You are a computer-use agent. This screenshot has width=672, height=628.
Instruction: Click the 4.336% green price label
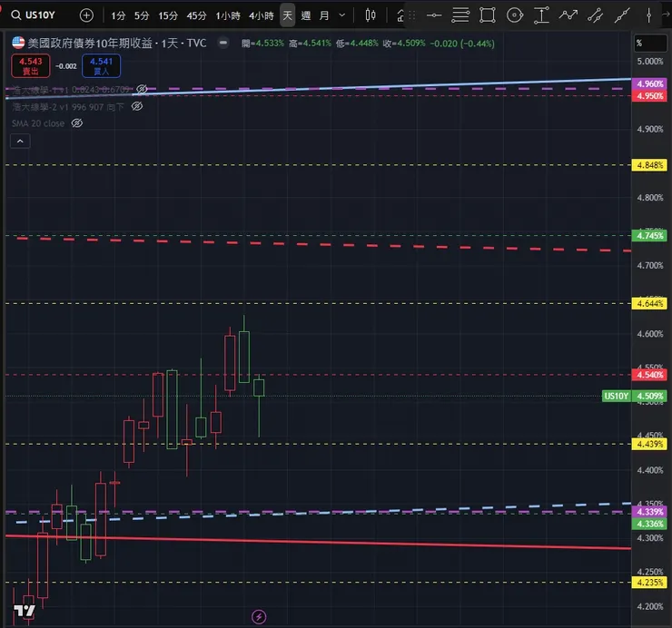(x=649, y=524)
